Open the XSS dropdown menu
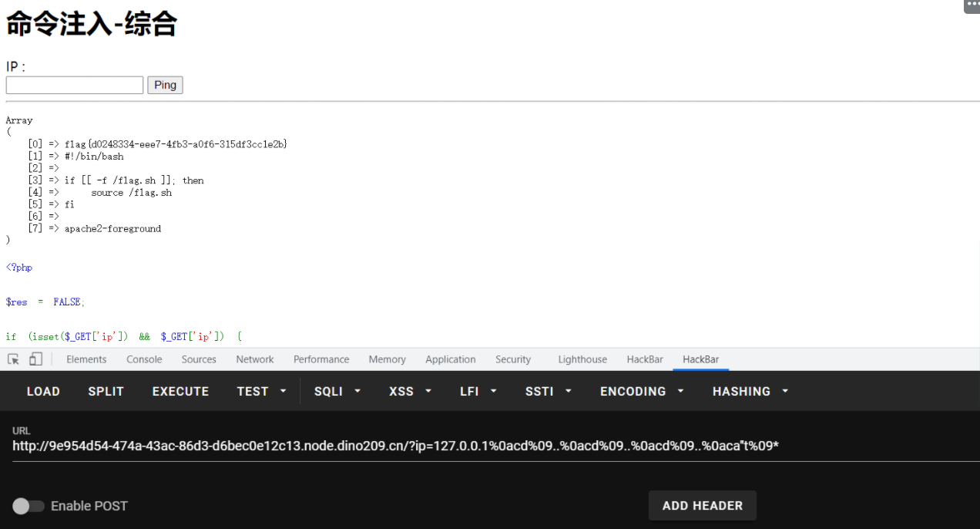 (x=410, y=392)
